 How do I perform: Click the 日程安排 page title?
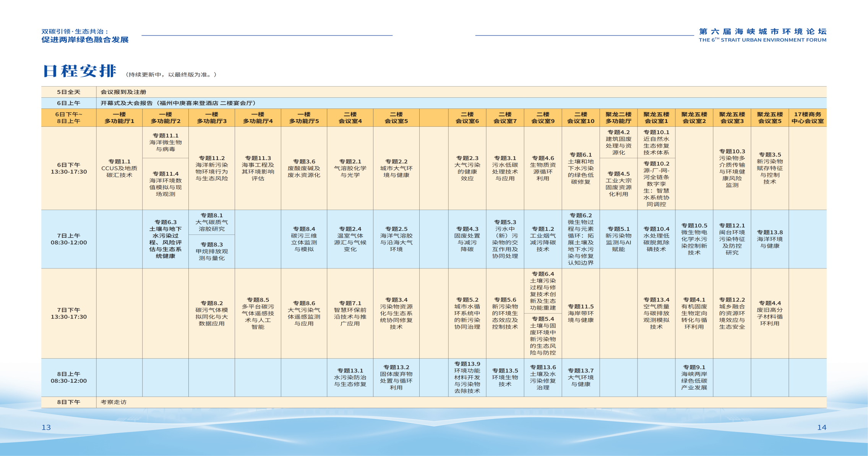(x=79, y=71)
